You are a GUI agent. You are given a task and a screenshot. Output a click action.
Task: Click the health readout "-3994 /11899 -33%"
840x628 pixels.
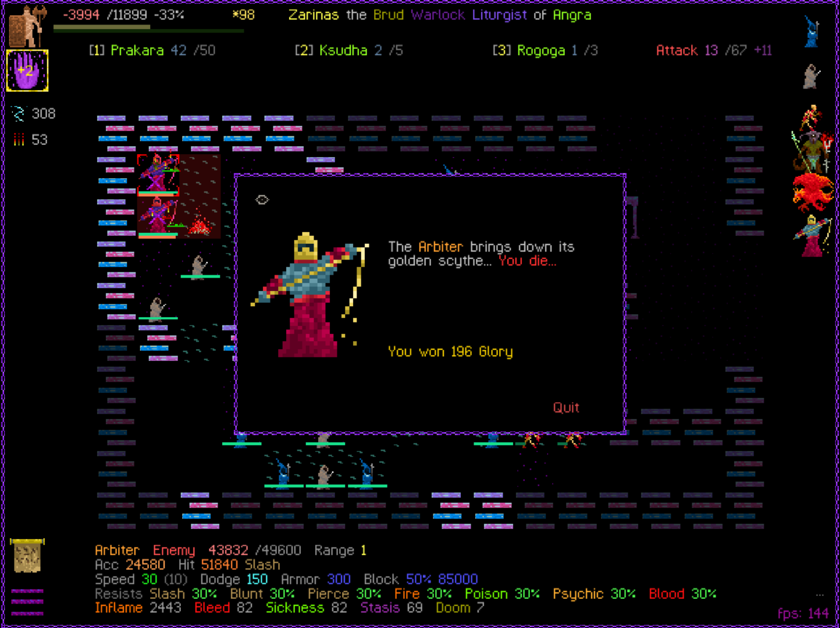pos(123,15)
